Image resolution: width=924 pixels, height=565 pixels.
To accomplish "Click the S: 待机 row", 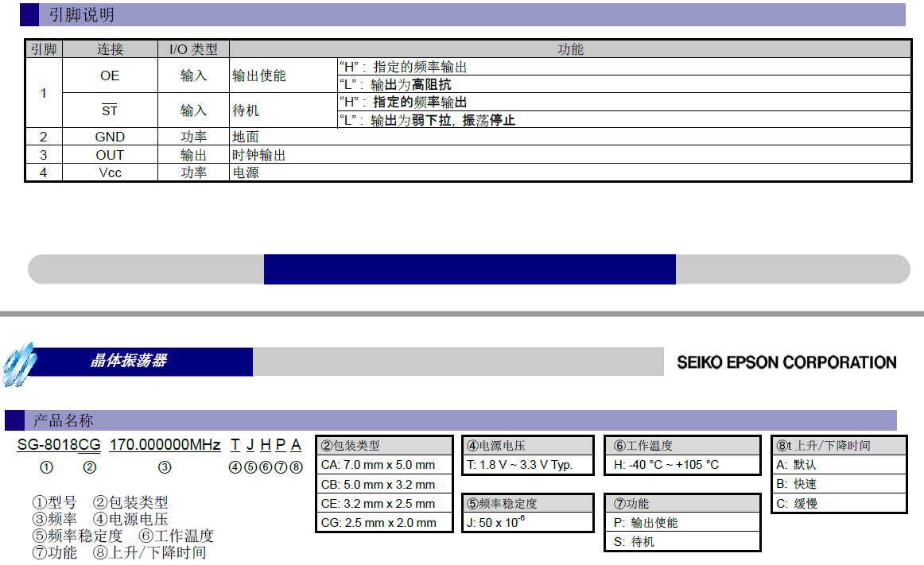I will pos(683,541).
